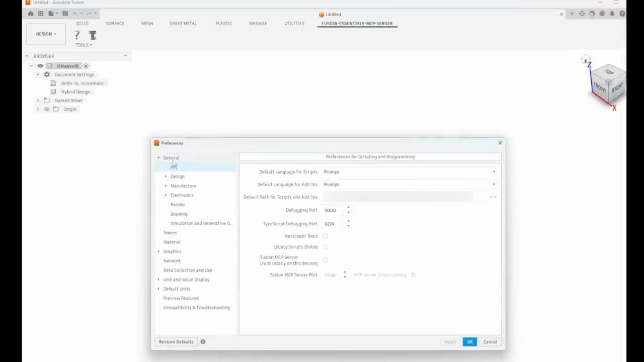Open the DESIGN workspace dropdown
Image resolution: width=644 pixels, height=362 pixels.
pos(46,34)
